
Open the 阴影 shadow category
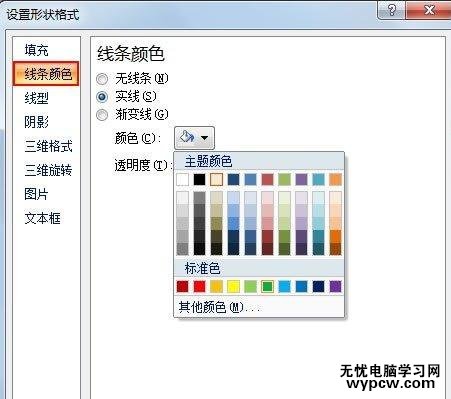36,122
